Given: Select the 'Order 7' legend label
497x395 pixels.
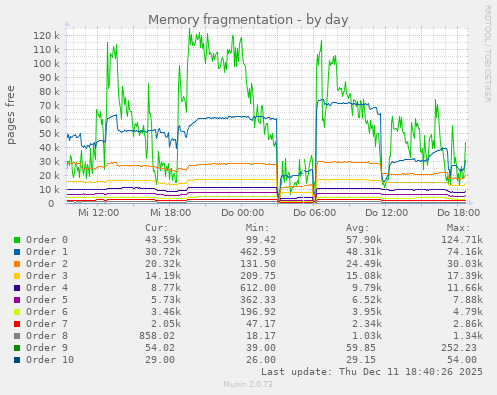Looking at the screenshot, I should pyautogui.click(x=47, y=324).
